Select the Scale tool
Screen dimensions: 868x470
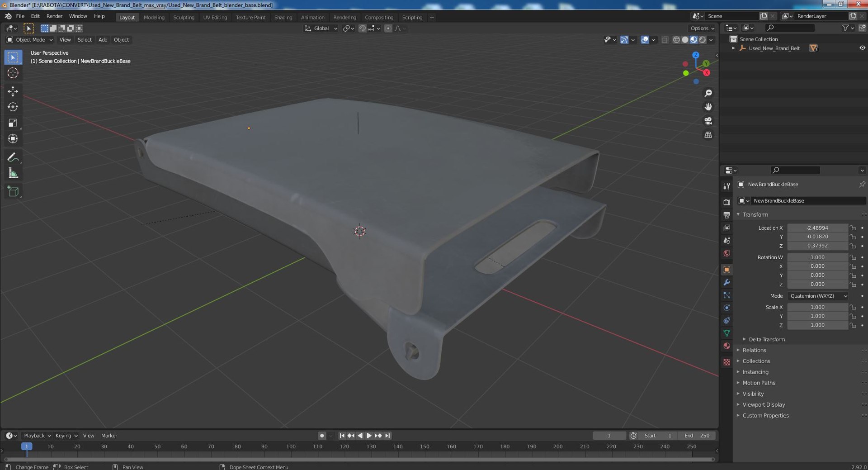click(13, 123)
